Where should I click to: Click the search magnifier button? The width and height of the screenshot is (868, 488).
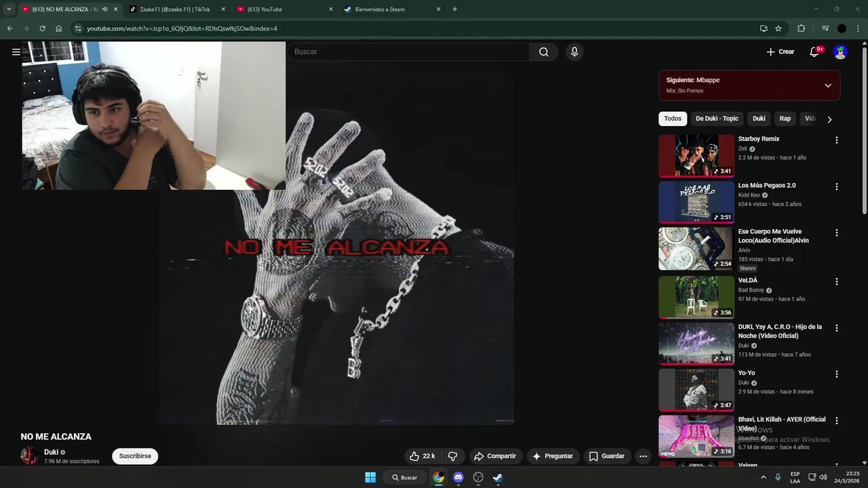(x=544, y=52)
